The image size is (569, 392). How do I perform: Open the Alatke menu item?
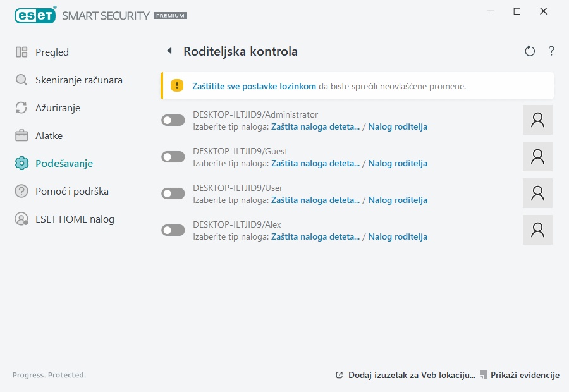[x=49, y=136]
